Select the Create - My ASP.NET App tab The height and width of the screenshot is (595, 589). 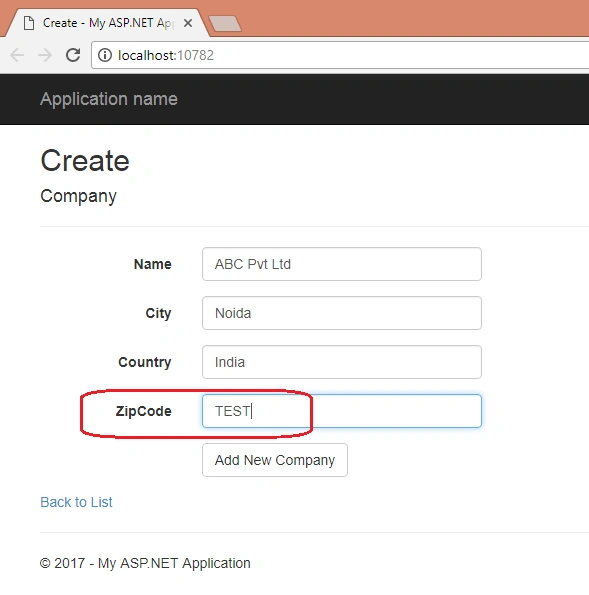pyautogui.click(x=108, y=23)
